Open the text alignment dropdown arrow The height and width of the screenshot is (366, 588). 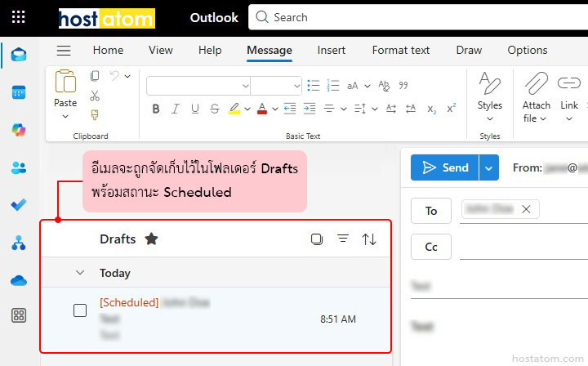click(x=344, y=109)
